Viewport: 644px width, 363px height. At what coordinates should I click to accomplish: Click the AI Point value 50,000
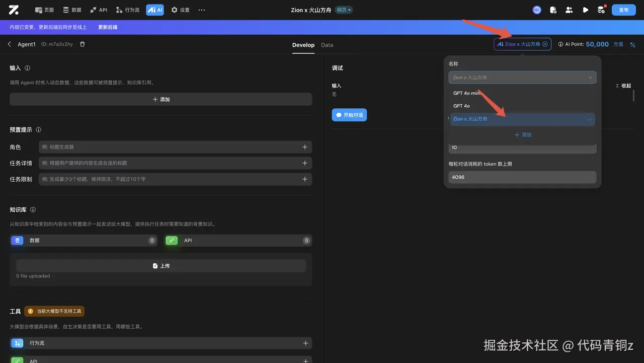pos(597,44)
